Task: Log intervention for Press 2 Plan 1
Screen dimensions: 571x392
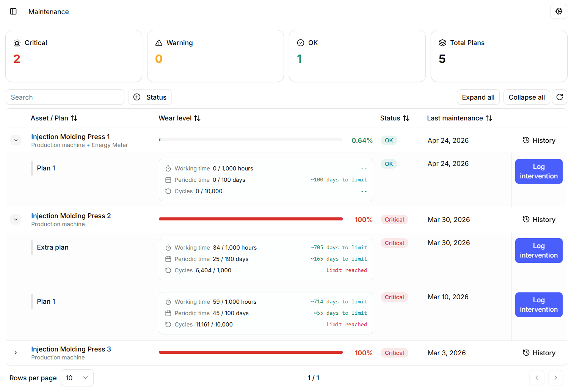Action: tap(539, 305)
